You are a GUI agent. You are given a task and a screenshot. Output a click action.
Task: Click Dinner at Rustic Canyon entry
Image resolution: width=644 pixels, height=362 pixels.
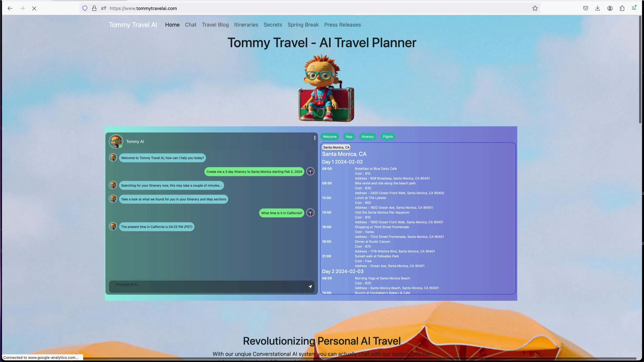(373, 242)
